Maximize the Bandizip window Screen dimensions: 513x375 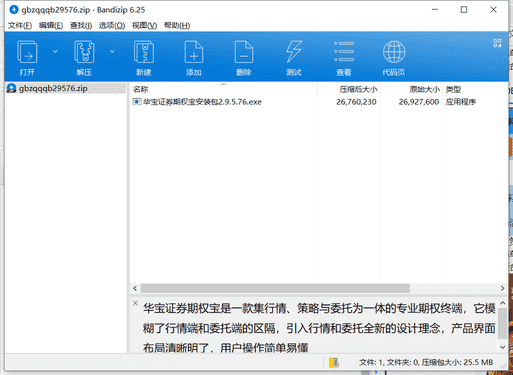(464, 10)
